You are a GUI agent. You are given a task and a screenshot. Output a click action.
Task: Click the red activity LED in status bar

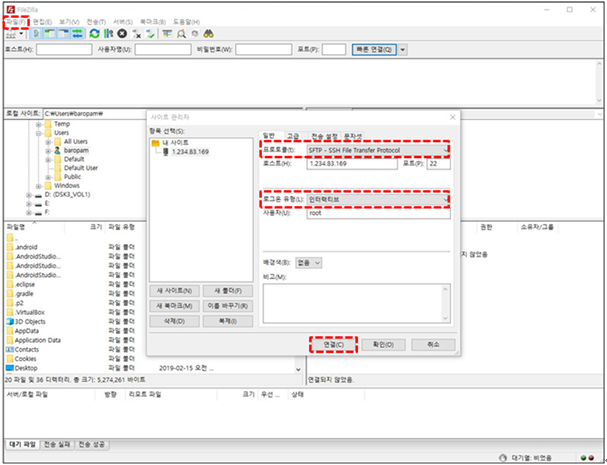591,458
